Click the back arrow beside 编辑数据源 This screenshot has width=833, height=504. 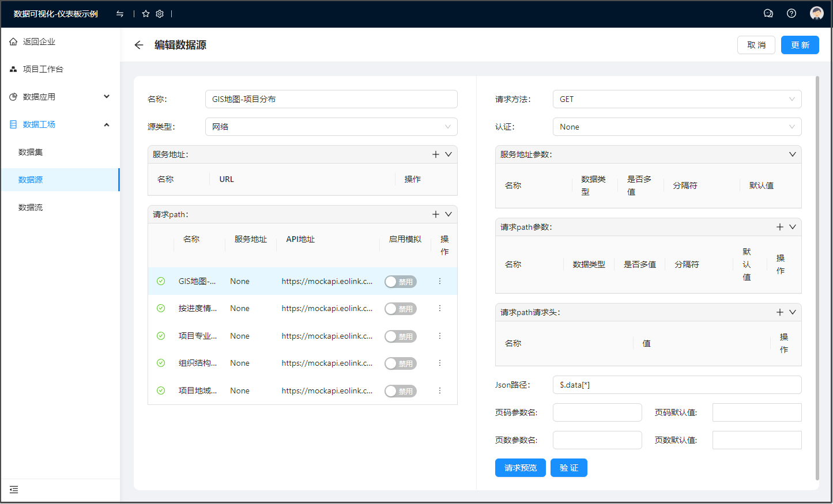point(139,45)
